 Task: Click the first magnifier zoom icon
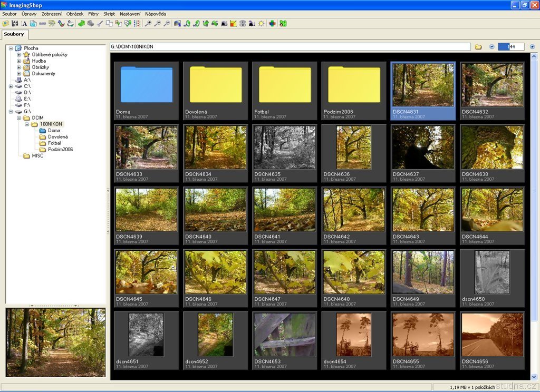(x=149, y=23)
